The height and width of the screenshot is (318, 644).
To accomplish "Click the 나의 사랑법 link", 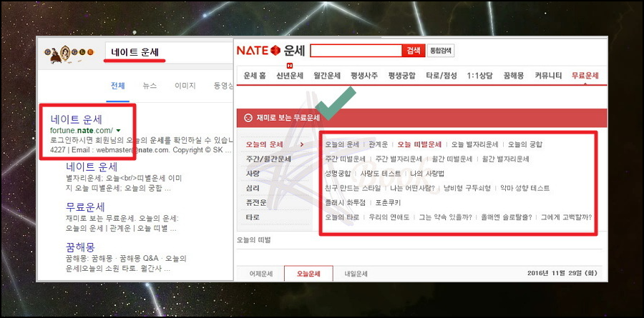I will [x=427, y=174].
